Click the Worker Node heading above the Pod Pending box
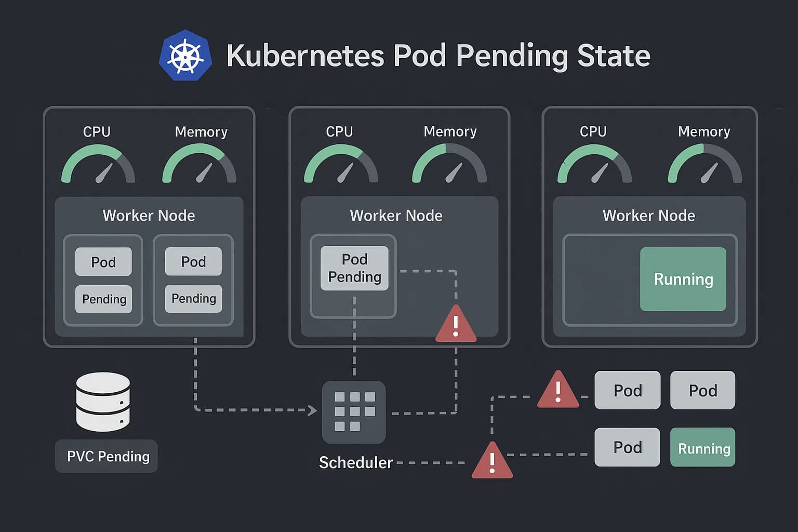This screenshot has height=532, width=798. pos(396,216)
